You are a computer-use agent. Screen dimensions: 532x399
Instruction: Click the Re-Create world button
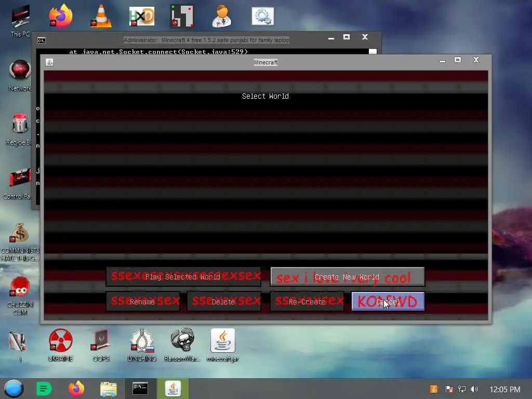pos(307,301)
